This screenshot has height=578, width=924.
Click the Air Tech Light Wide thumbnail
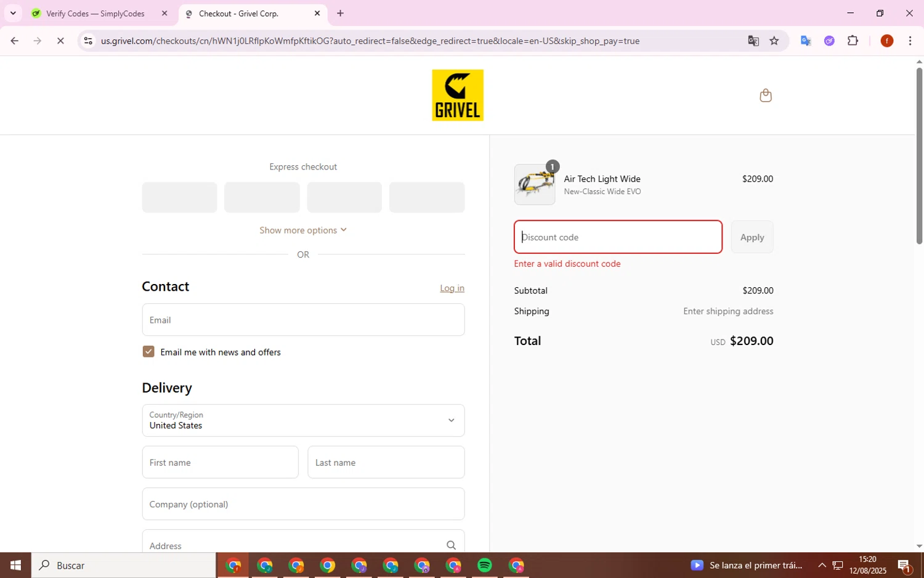tap(535, 184)
